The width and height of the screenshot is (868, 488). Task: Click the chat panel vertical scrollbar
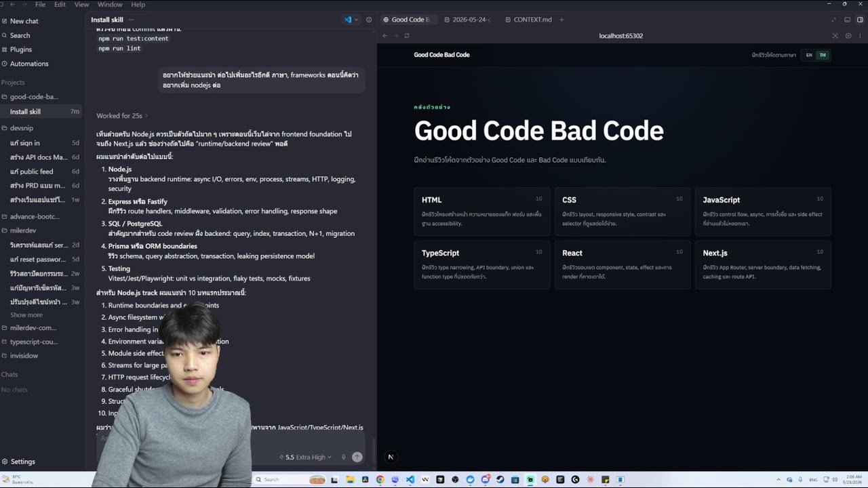click(373, 454)
